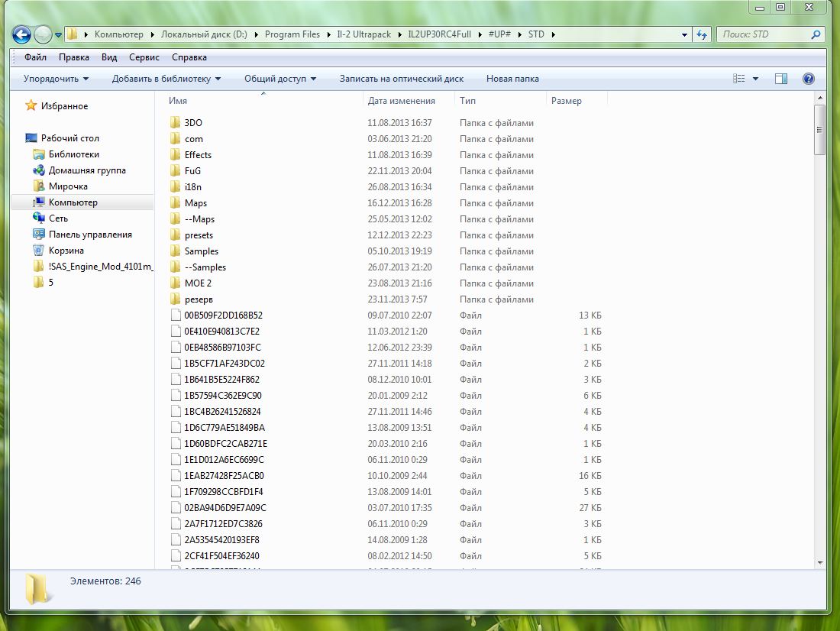The image size is (840, 631).
Task: Expand Добавить в библиотеку dropdown
Action: tap(166, 79)
